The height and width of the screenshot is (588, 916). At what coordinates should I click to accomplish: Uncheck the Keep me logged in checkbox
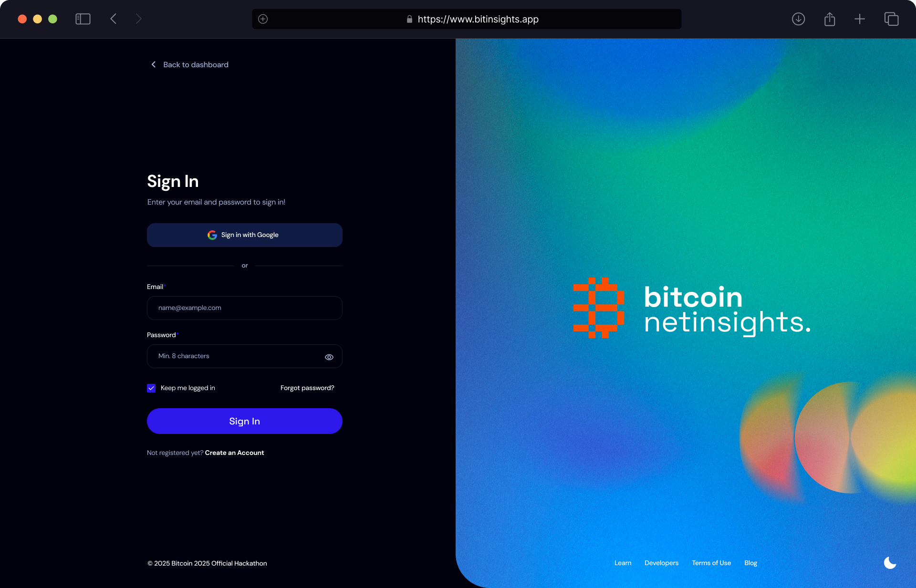pyautogui.click(x=151, y=388)
